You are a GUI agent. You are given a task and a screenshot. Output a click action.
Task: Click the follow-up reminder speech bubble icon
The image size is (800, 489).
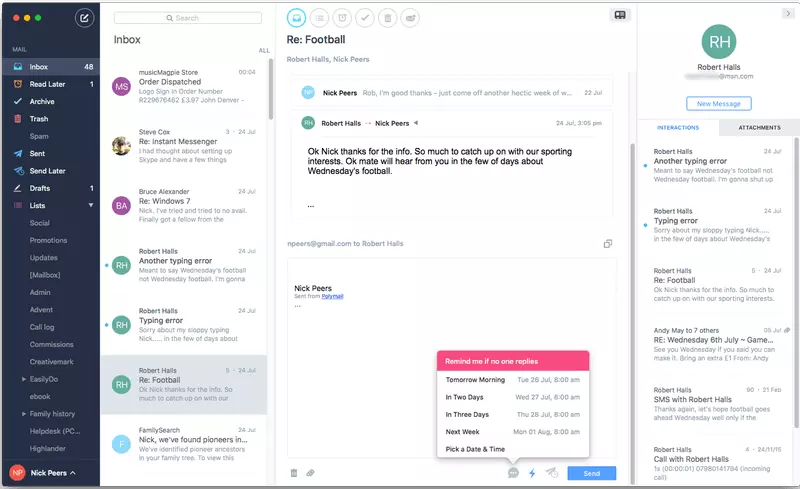(513, 473)
